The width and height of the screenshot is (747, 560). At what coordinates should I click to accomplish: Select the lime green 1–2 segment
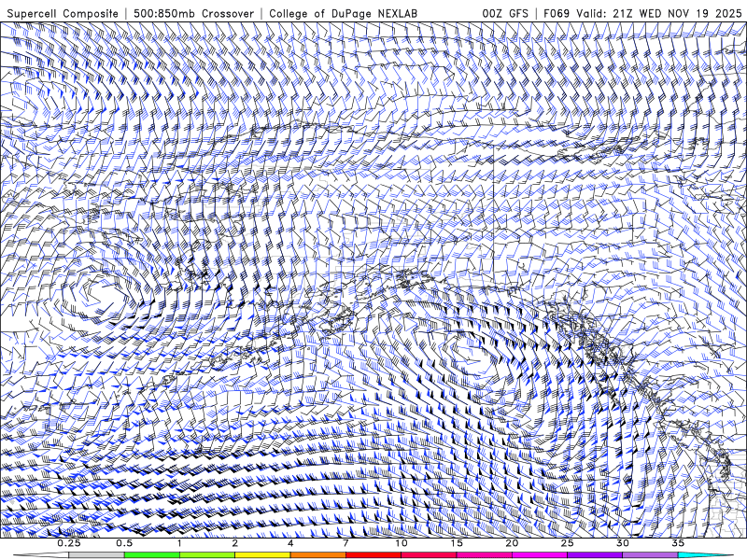pos(207,555)
